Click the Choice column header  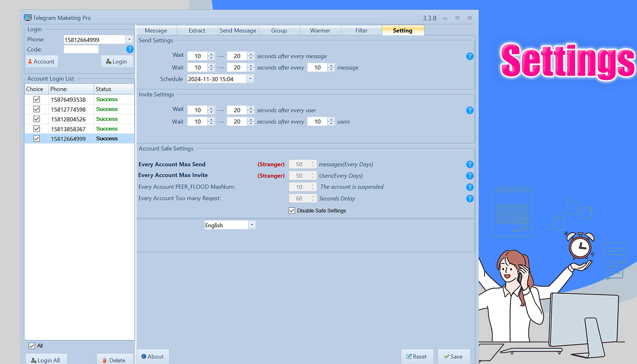(36, 89)
